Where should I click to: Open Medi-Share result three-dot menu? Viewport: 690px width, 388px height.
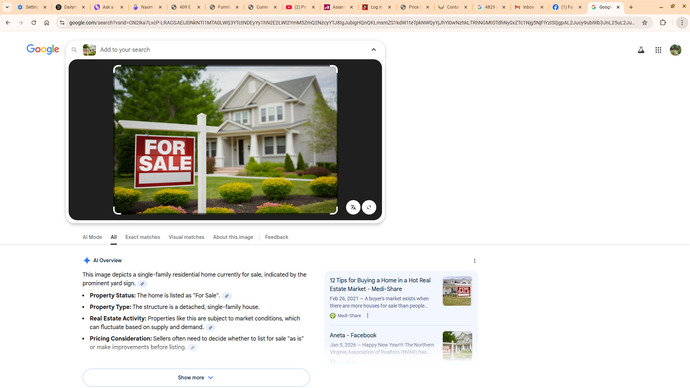pos(367,316)
